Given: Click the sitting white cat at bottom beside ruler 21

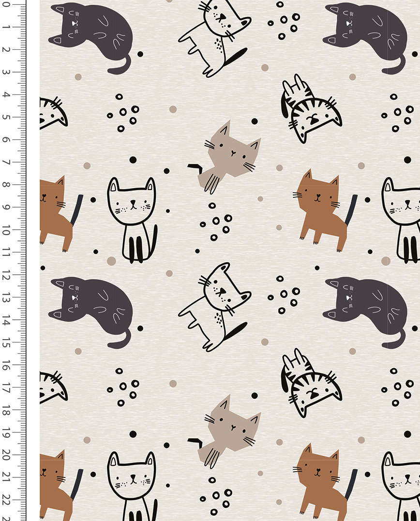Looking at the screenshot, I should click(x=132, y=484).
